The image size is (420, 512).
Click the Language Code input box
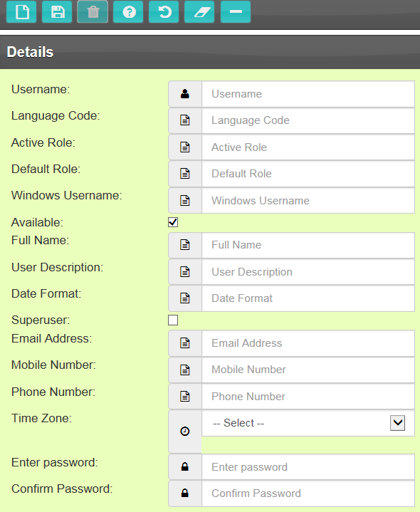point(308,120)
